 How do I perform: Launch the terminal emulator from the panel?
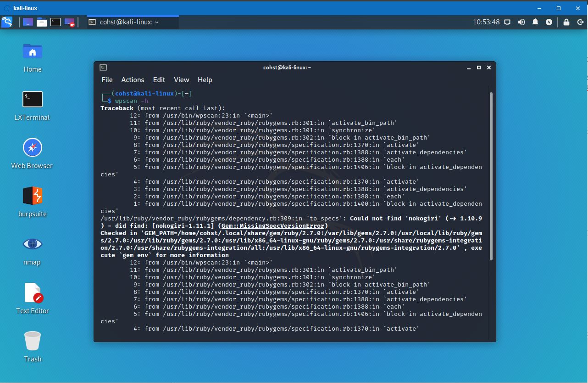(x=55, y=22)
